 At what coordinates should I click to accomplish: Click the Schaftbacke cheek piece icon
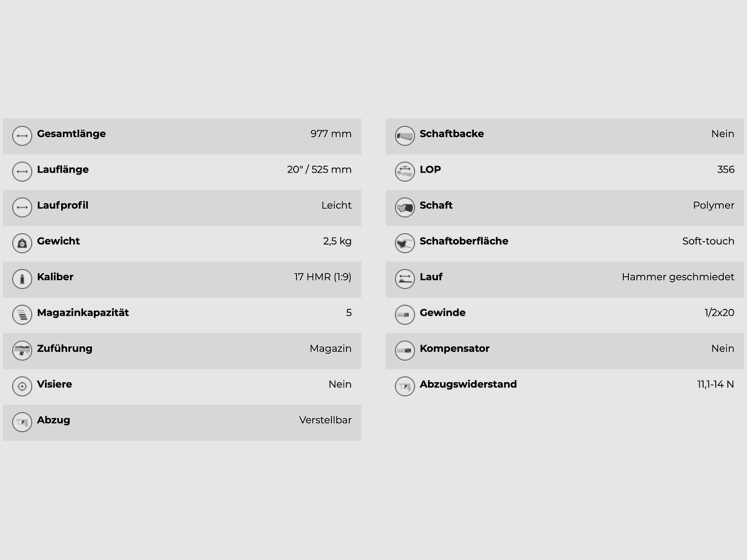405,136
